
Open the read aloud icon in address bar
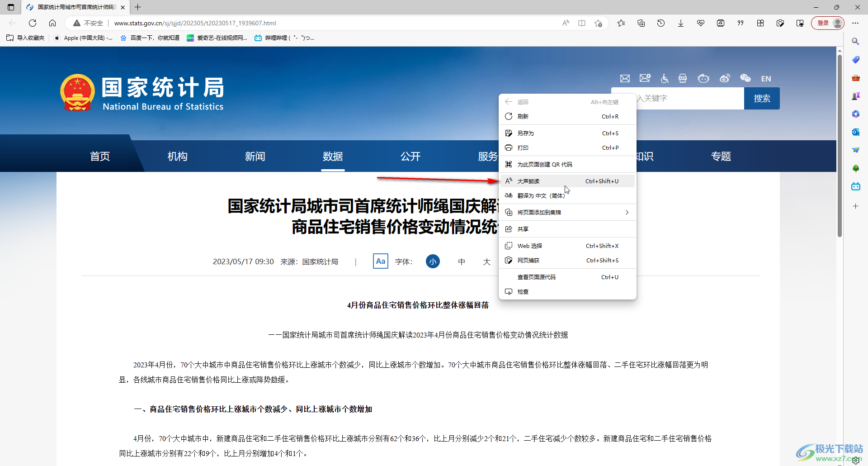tap(566, 23)
